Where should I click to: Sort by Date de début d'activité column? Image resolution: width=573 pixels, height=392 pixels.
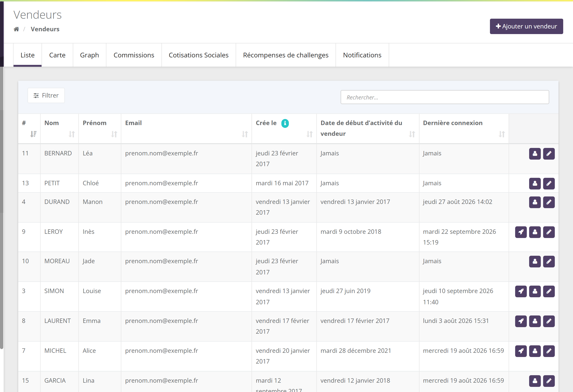[x=412, y=134]
